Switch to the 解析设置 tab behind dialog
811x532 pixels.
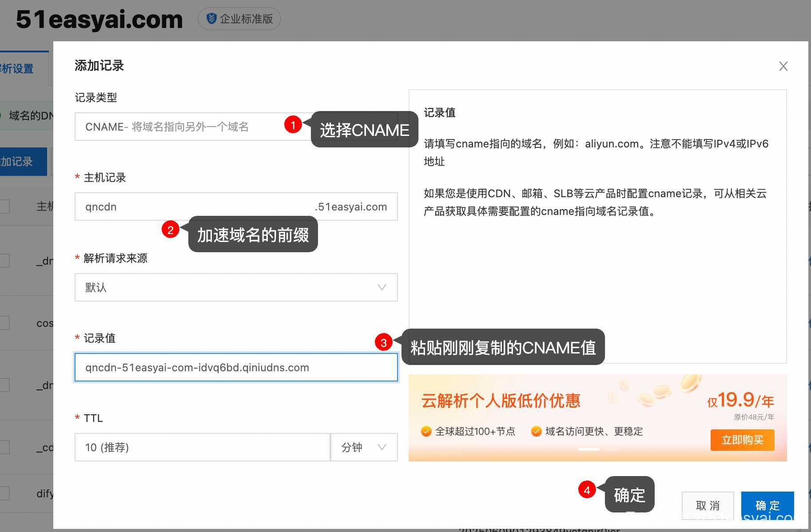point(17,69)
